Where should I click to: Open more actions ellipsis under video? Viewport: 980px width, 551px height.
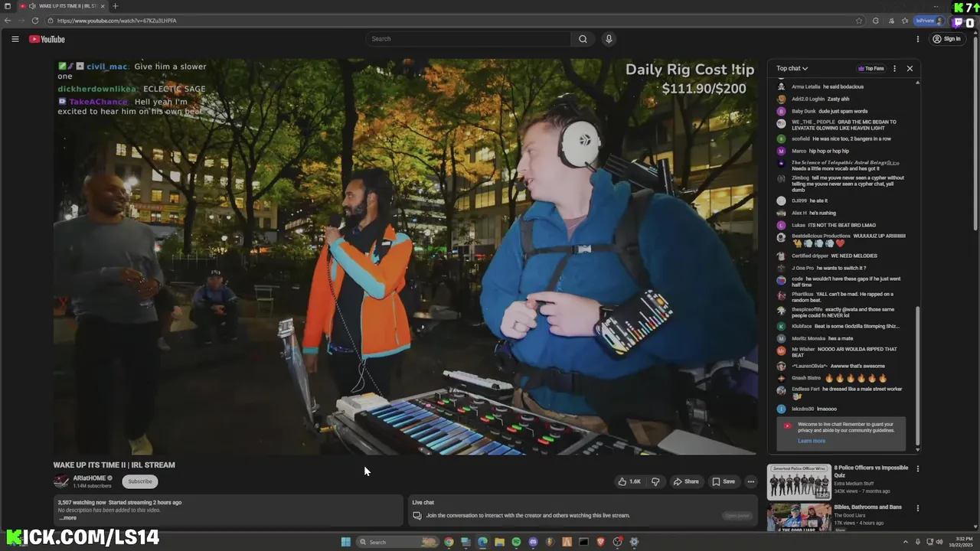point(751,481)
